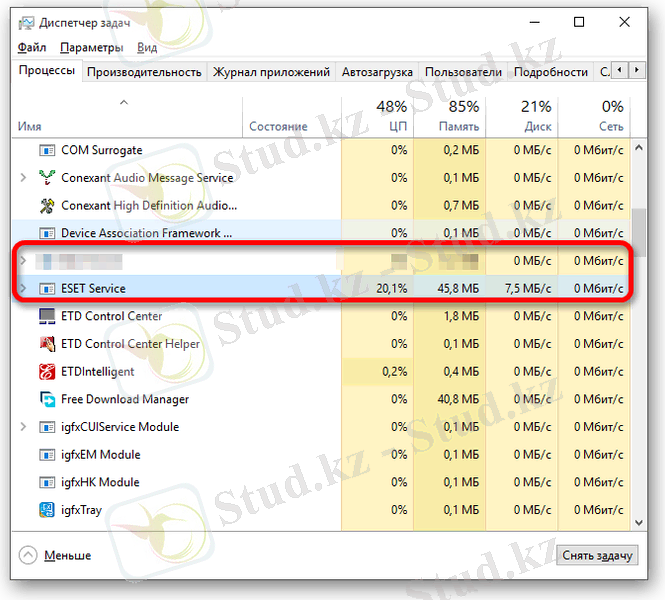Sort by the Имя column header

point(127,117)
